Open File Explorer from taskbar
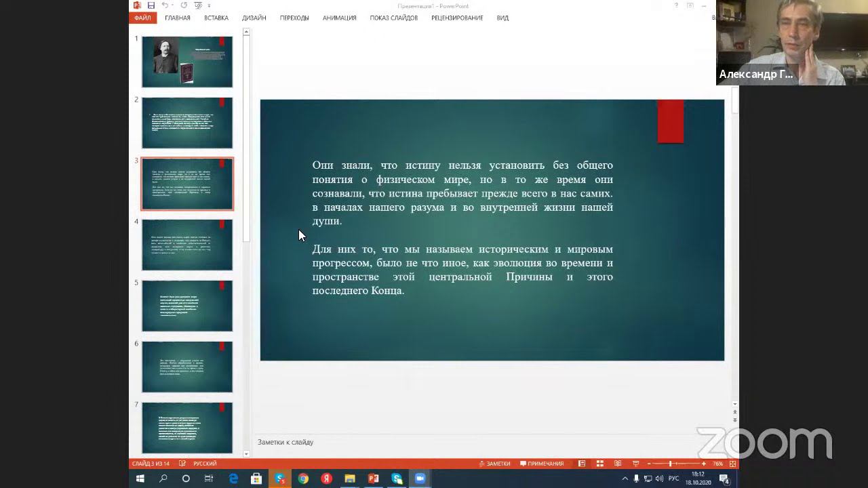This screenshot has height=488, width=868. [350, 479]
